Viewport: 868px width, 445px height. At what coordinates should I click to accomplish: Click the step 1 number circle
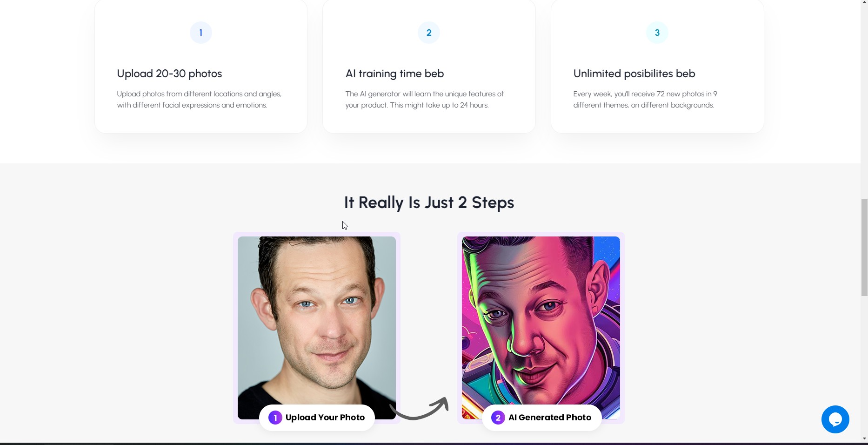pyautogui.click(x=201, y=33)
